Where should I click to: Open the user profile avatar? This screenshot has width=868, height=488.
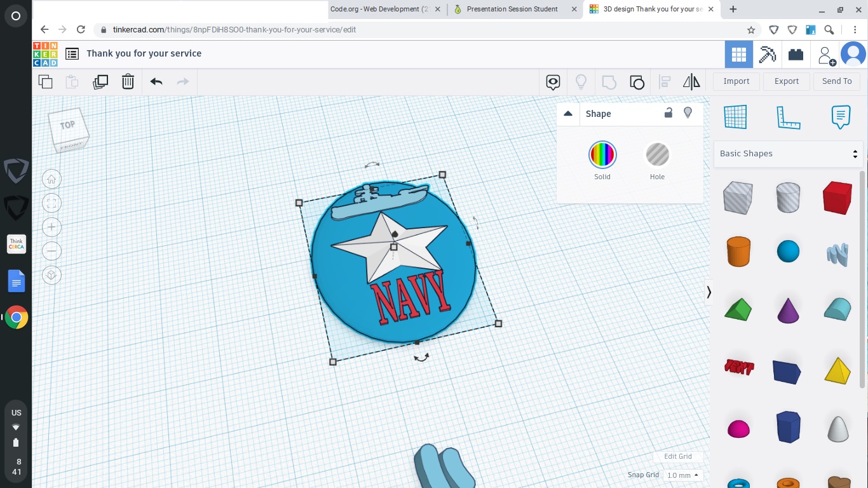853,55
